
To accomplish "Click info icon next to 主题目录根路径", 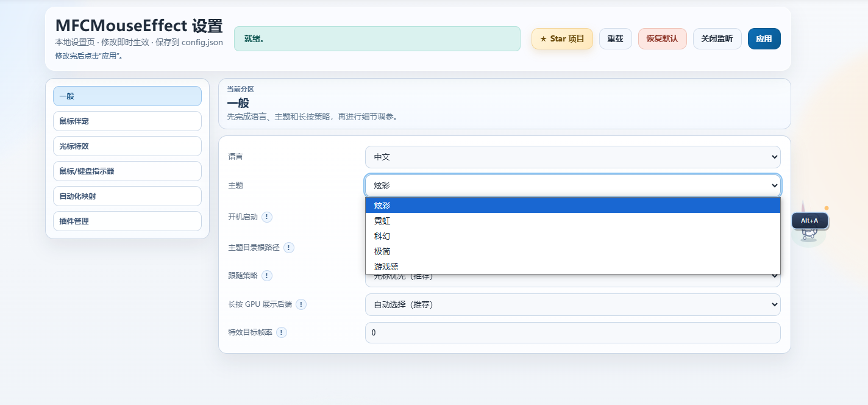I will point(289,248).
